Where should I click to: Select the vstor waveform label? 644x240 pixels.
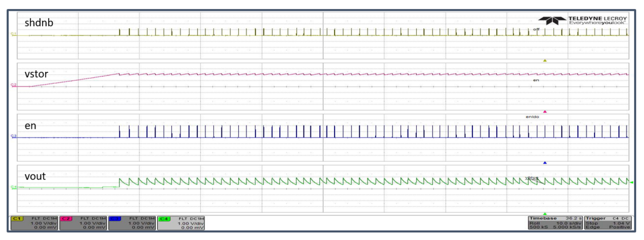pos(36,74)
